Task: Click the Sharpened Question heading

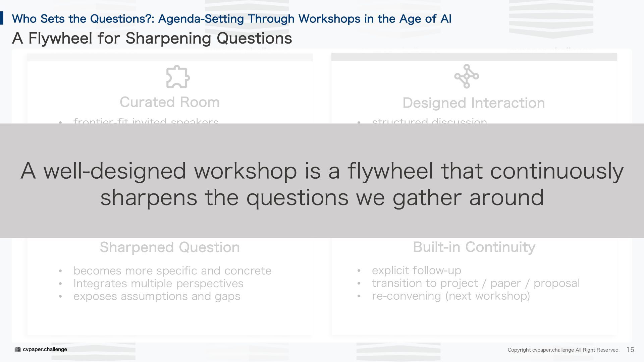Action: click(170, 247)
